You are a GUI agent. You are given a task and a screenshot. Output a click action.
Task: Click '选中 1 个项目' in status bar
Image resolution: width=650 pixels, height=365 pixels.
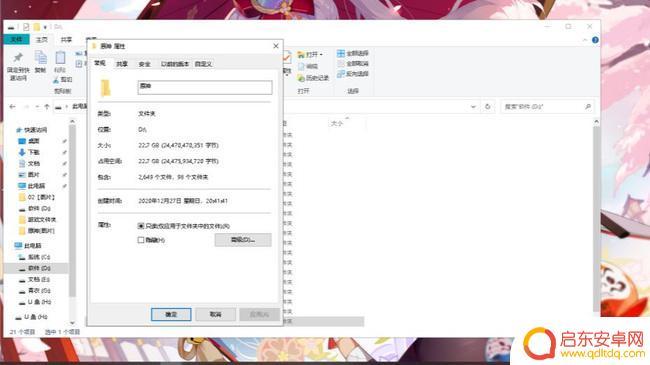pos(62,332)
